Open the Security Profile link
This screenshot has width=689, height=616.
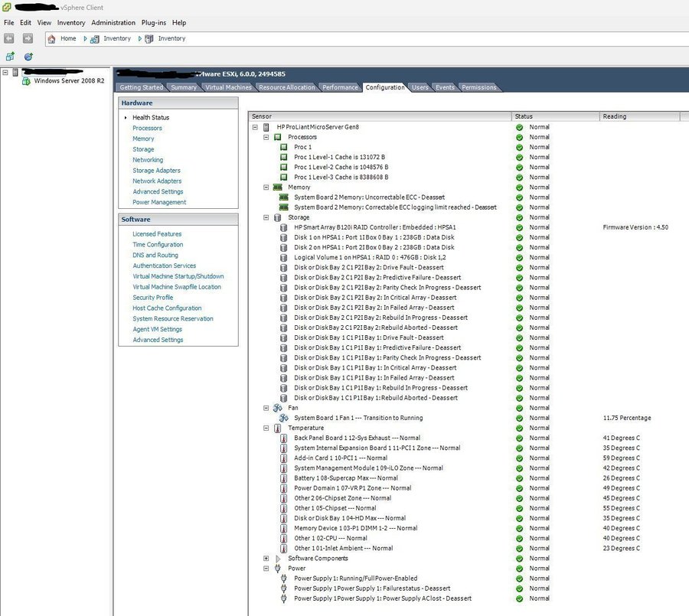pyautogui.click(x=152, y=298)
